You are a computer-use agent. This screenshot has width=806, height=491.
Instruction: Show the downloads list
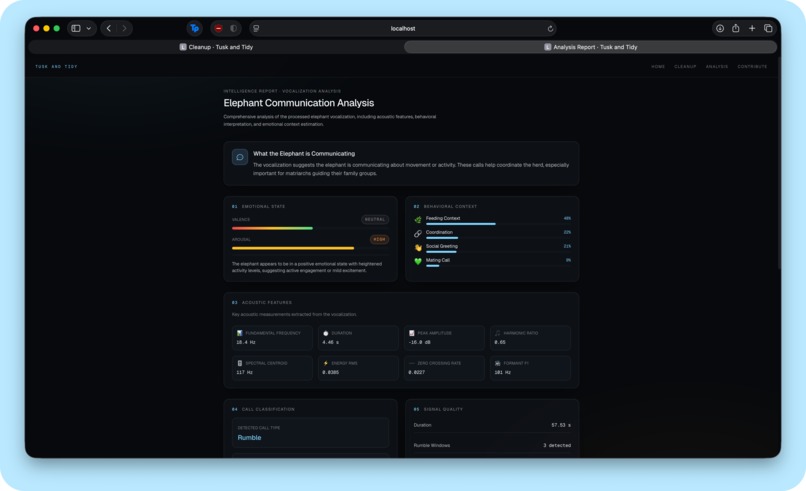[x=720, y=28]
